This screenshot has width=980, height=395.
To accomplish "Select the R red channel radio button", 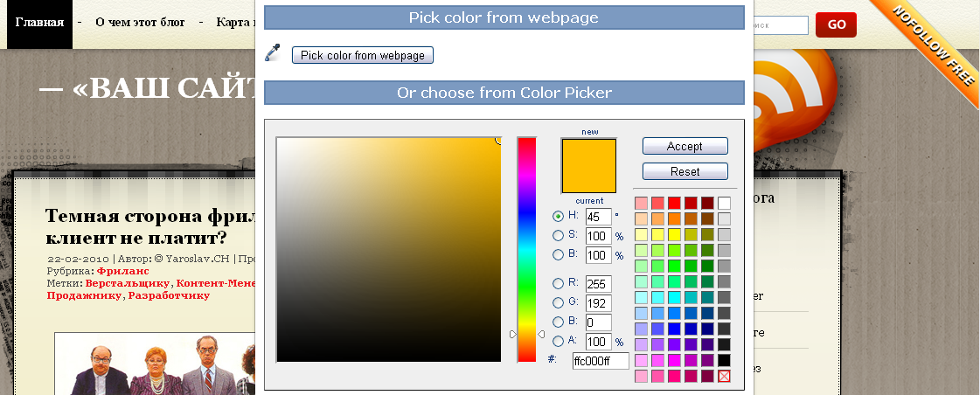I will (x=559, y=283).
